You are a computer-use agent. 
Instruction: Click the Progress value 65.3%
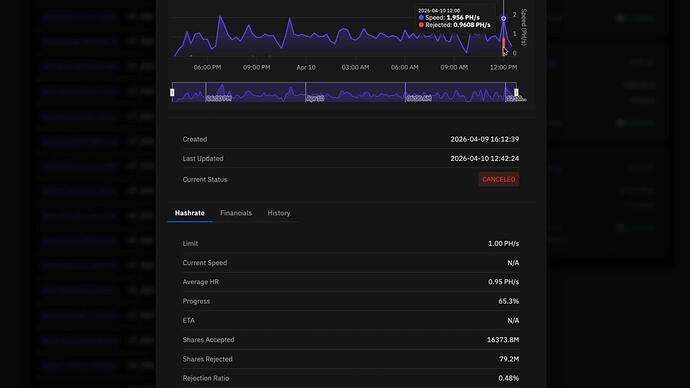pyautogui.click(x=508, y=301)
